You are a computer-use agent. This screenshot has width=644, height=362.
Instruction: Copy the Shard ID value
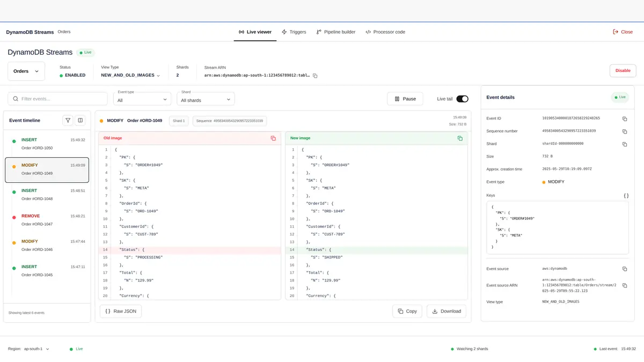click(x=625, y=144)
